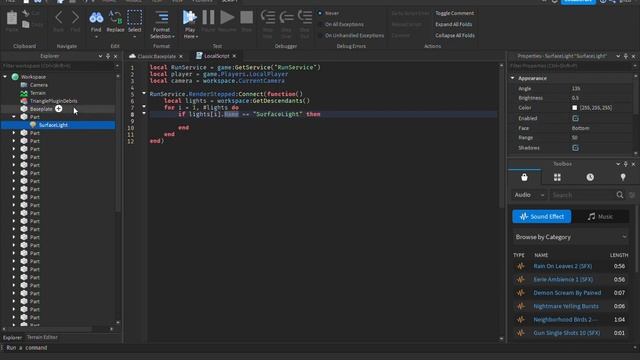Image resolution: width=640 pixels, height=360 pixels.
Task: Switch to the Classic Baseplate tab
Action: (x=156, y=56)
